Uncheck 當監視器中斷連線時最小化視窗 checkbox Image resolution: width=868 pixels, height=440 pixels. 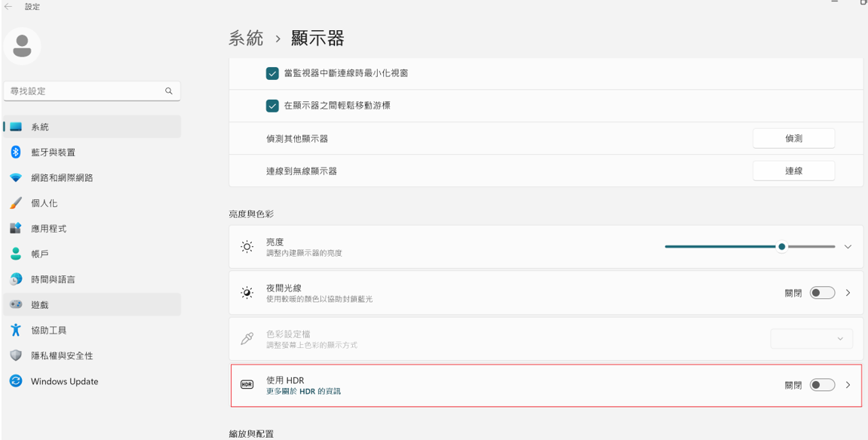click(x=271, y=73)
